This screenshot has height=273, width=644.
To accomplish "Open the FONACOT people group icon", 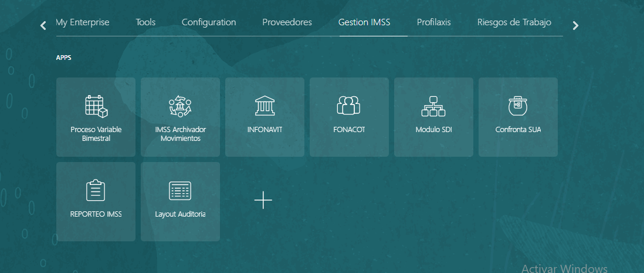I will click(348, 106).
